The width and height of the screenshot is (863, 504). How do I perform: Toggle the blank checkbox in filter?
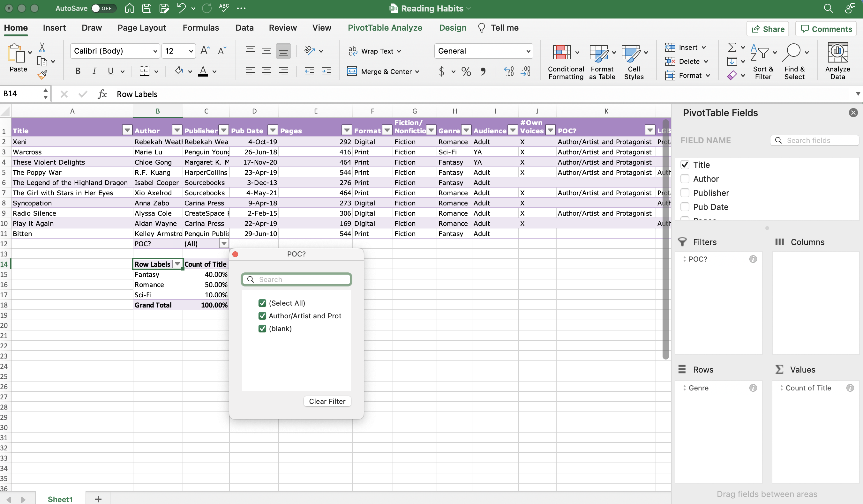[x=262, y=328]
